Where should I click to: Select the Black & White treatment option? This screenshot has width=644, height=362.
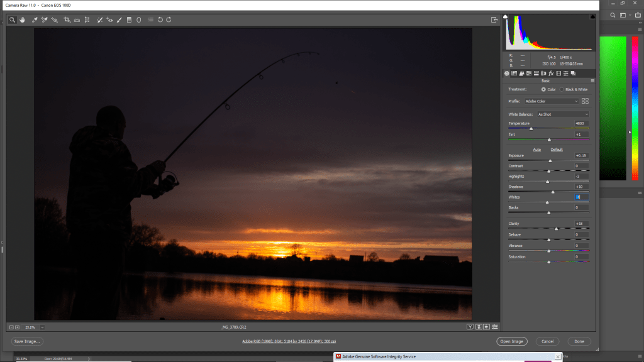coord(562,89)
